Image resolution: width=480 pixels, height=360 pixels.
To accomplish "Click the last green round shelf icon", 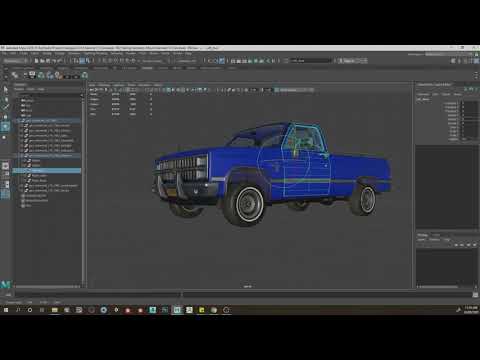I will [x=85, y=75].
